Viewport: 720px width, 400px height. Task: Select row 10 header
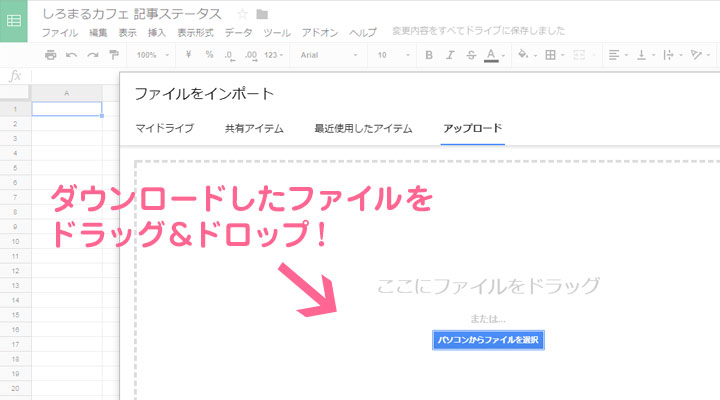[x=15, y=241]
